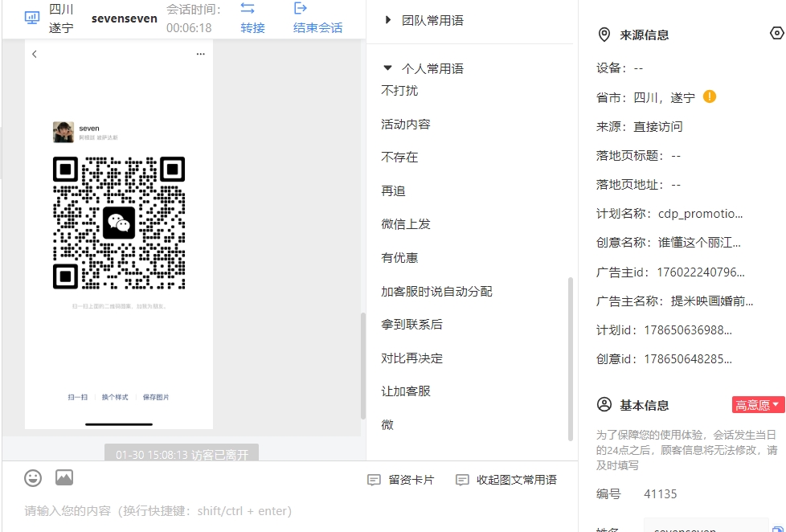Viewport: 786px width, 532px height.
Task: Click 换个样式 in the QR image
Action: 115,397
